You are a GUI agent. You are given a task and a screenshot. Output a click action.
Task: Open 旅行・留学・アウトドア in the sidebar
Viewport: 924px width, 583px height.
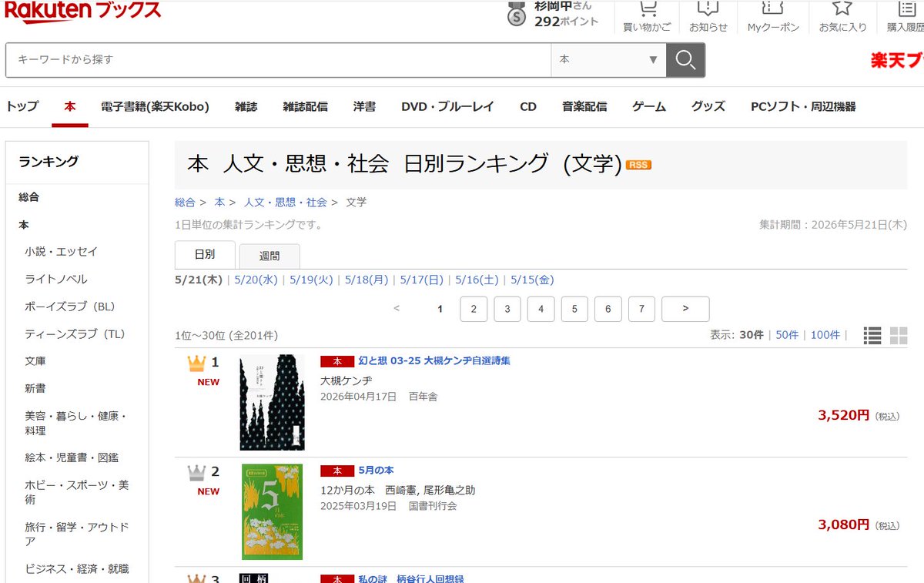pyautogui.click(x=76, y=534)
